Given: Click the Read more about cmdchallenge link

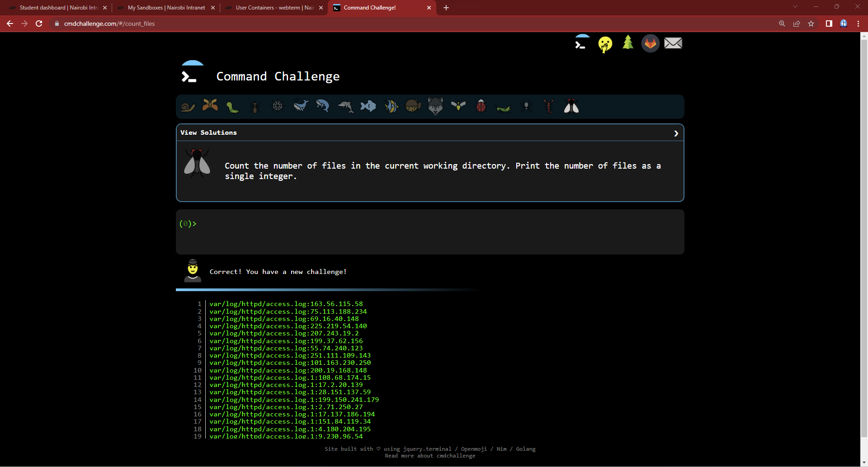Looking at the screenshot, I should (430, 456).
